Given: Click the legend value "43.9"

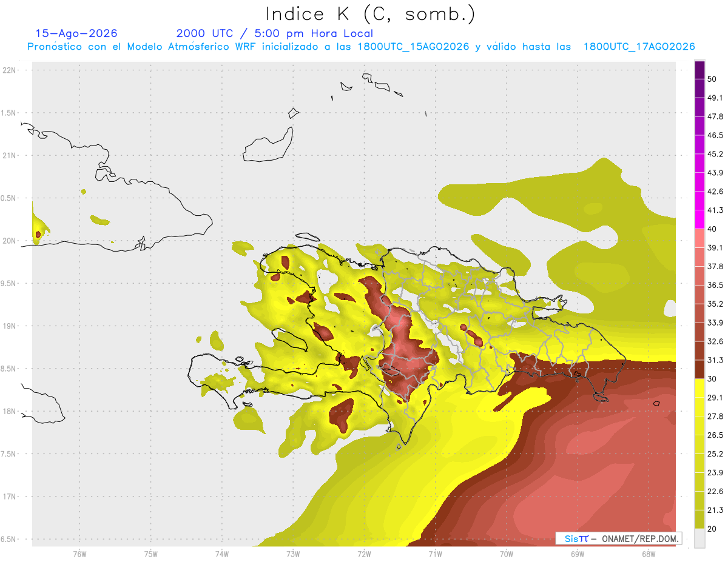Looking at the screenshot, I should pyautogui.click(x=716, y=173).
